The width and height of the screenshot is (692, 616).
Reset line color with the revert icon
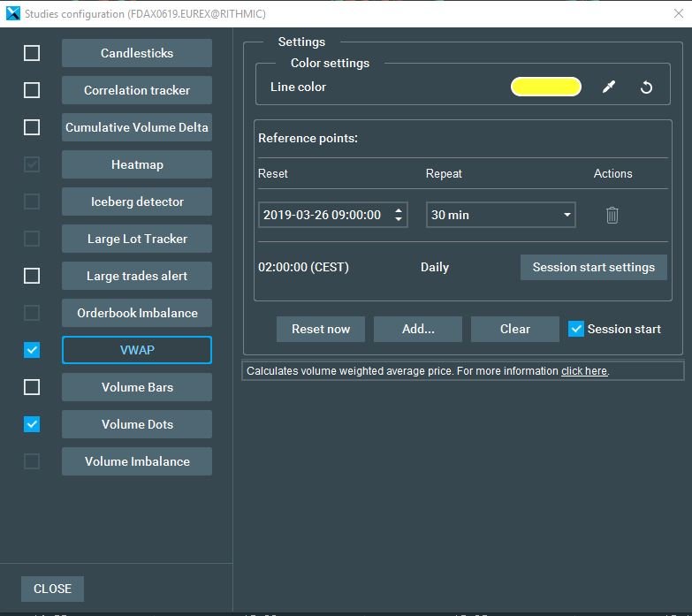(x=646, y=87)
